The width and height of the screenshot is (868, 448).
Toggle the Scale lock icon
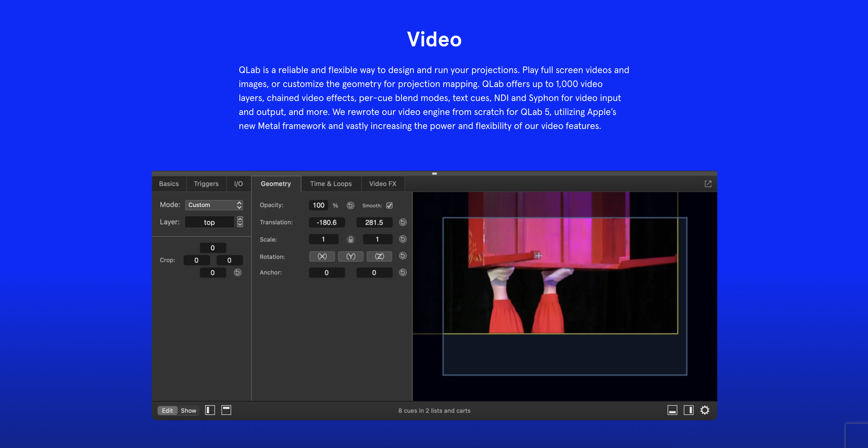coord(351,239)
